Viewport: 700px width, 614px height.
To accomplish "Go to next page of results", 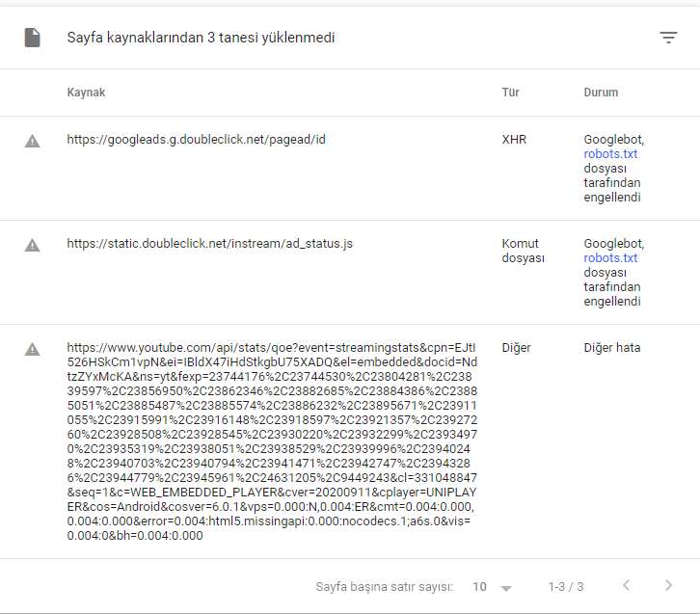I will pyautogui.click(x=668, y=585).
